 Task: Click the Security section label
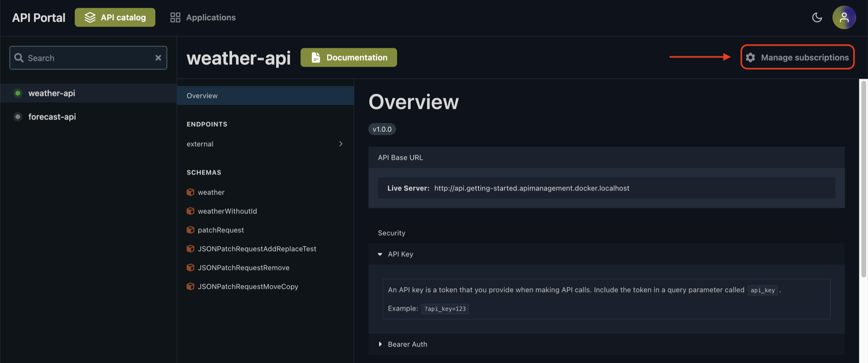click(x=392, y=233)
